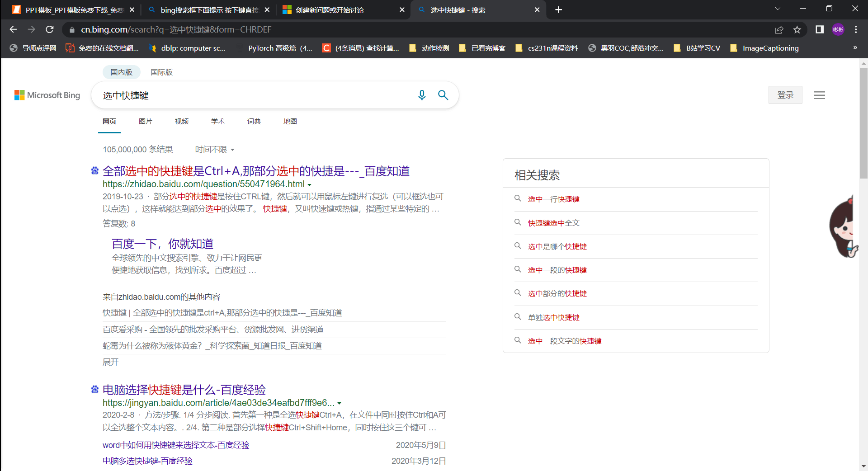Open the 动作检测 bookmark folder

(x=429, y=48)
